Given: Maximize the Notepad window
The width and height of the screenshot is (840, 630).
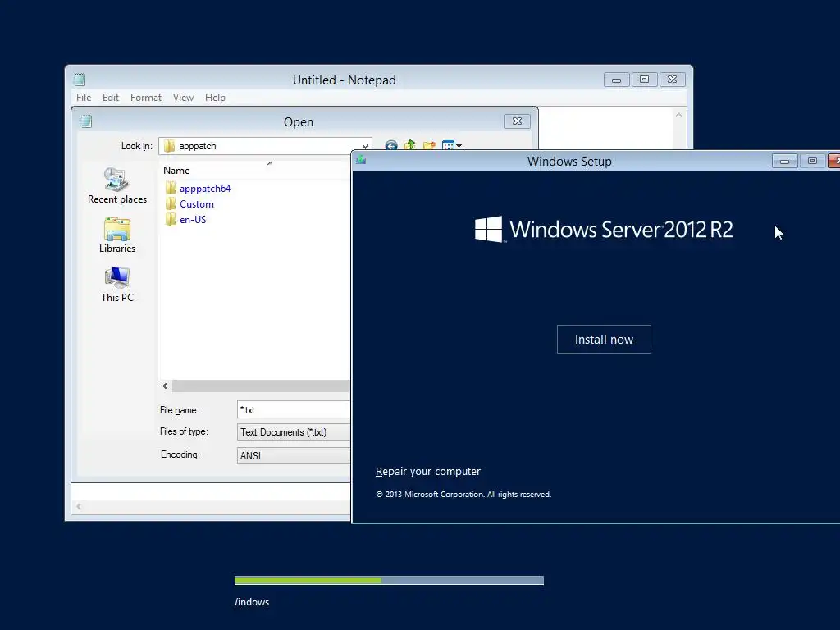Looking at the screenshot, I should point(644,80).
